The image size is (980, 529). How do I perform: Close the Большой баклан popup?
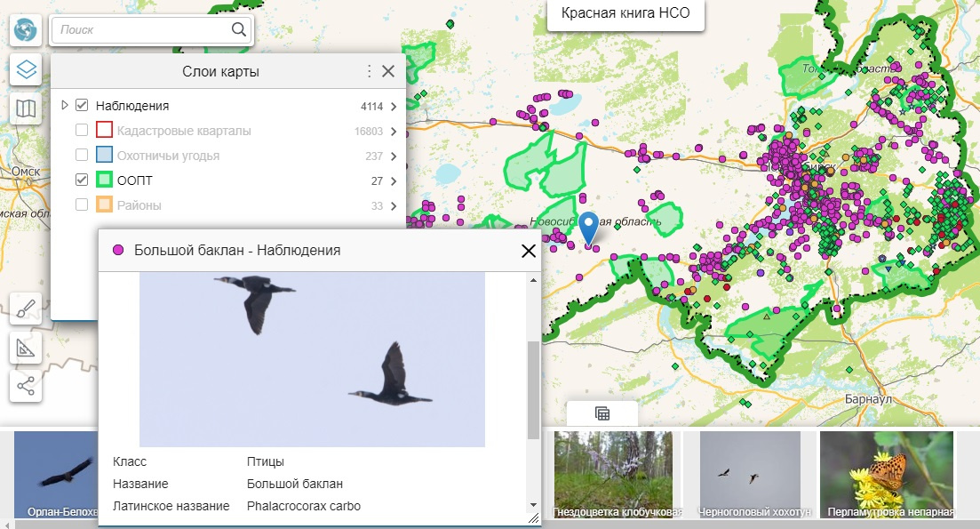(x=529, y=251)
